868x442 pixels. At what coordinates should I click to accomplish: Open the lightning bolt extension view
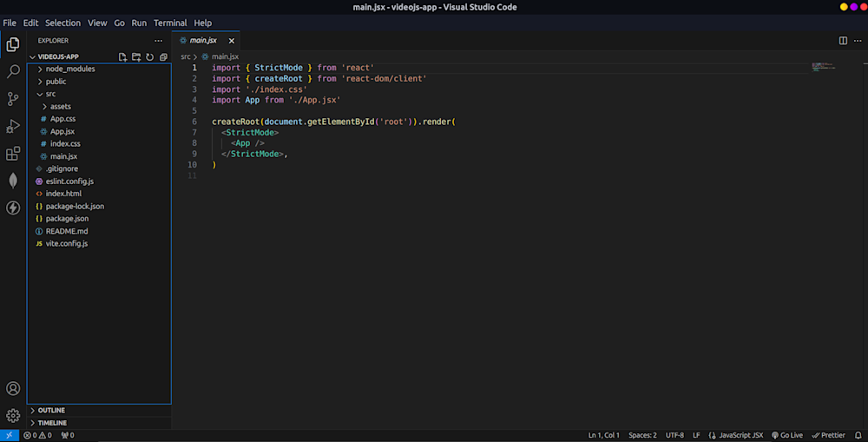pos(13,208)
